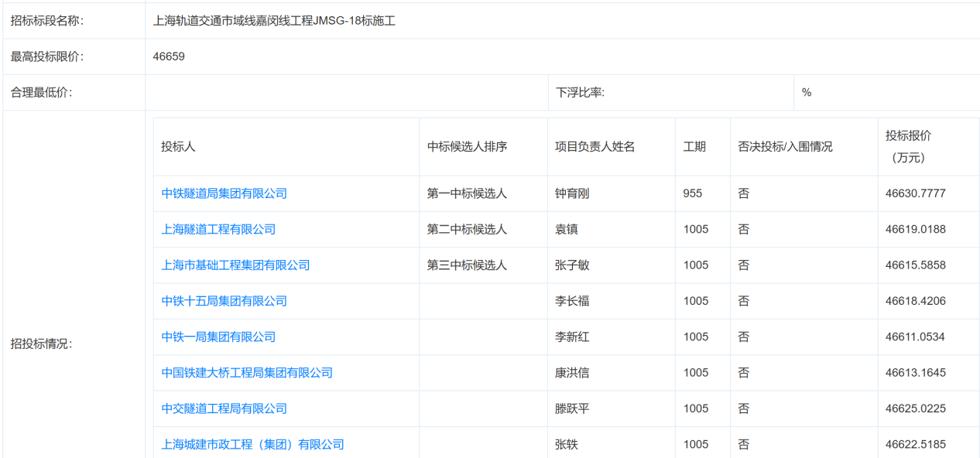
Task: Click the 否决投标/入围情况 column header
Action: tap(785, 146)
